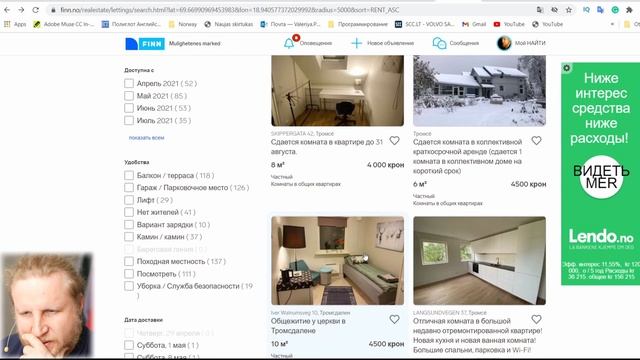
Task: Tick the Камин / камин checkbox
Action: 129,237
